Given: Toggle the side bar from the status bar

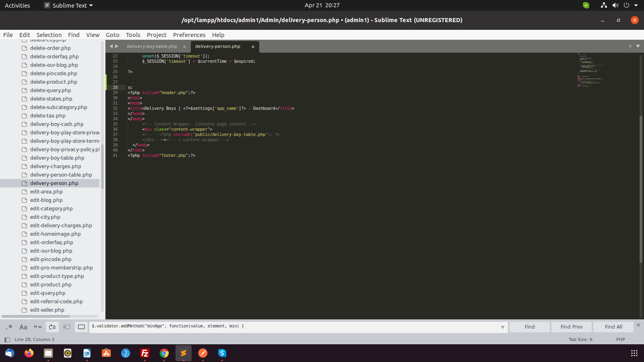Looking at the screenshot, I should 7,339.
